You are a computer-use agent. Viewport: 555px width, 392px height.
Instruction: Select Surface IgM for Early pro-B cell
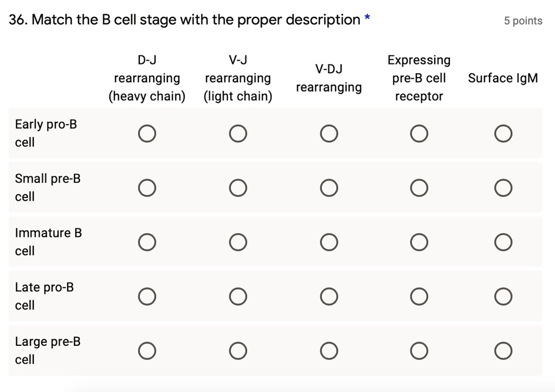point(503,133)
